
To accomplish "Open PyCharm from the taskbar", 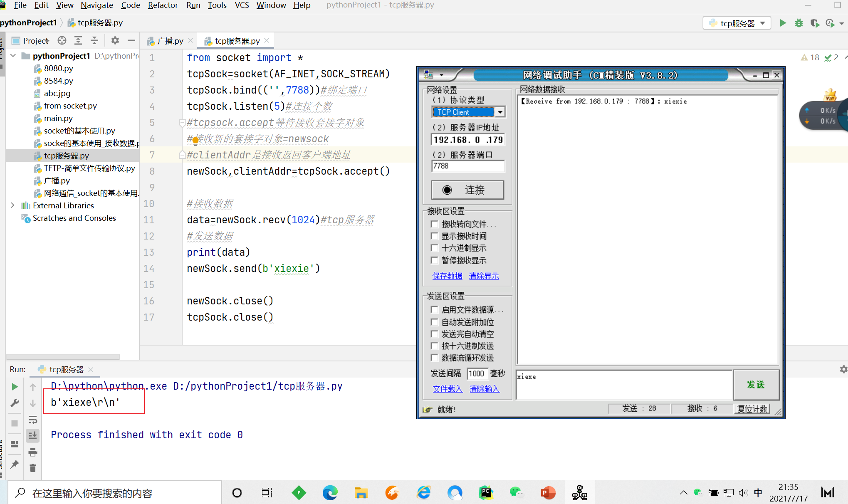I will click(x=486, y=493).
